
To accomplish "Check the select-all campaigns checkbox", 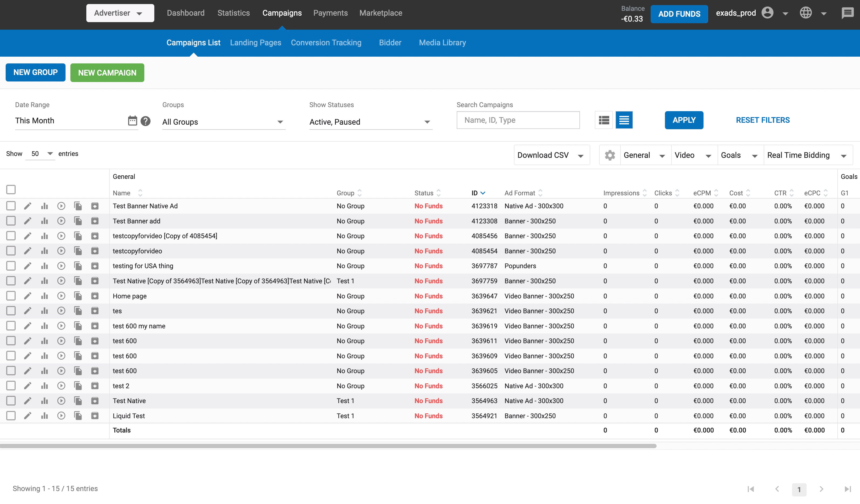I will [x=11, y=189].
